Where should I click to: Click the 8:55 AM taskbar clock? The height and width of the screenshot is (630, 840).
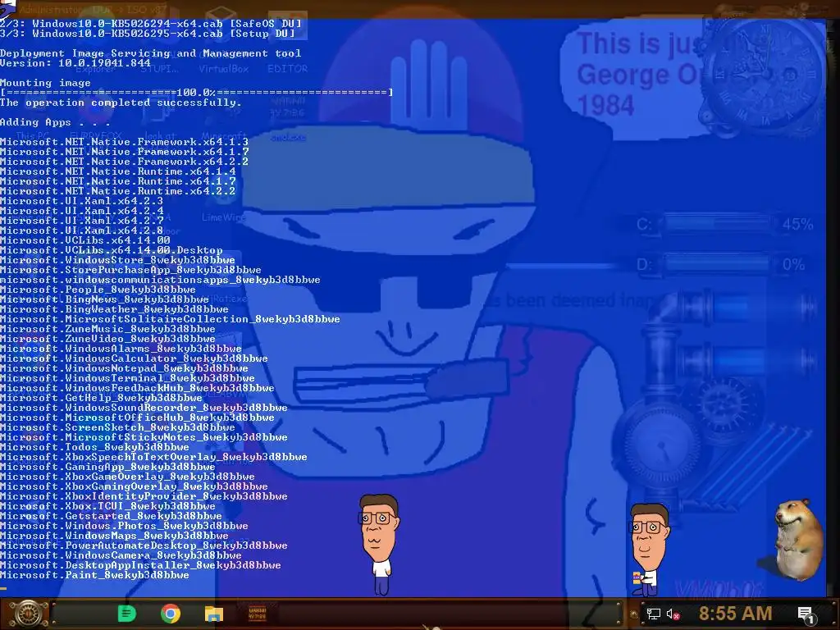pyautogui.click(x=735, y=614)
